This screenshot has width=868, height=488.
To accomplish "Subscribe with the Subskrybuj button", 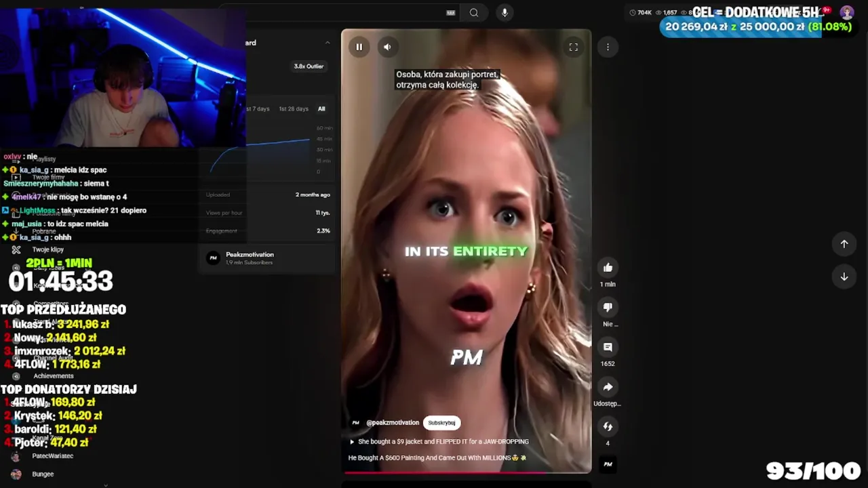I will pyautogui.click(x=441, y=423).
